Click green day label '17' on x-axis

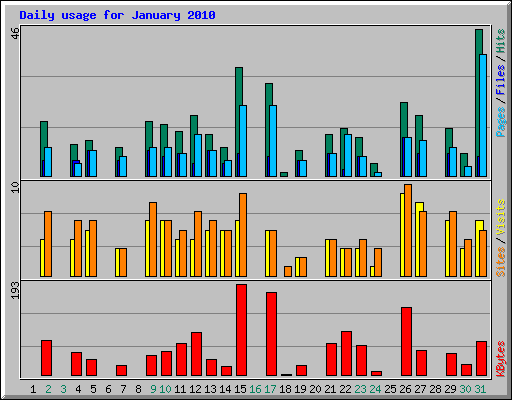(270, 389)
